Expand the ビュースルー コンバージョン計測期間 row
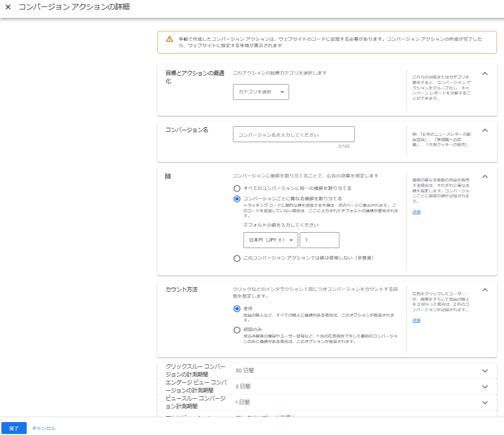The width and height of the screenshot is (504, 435). (x=485, y=403)
